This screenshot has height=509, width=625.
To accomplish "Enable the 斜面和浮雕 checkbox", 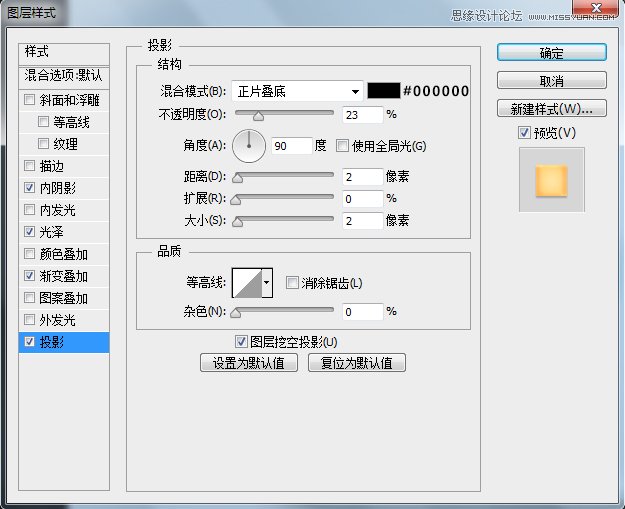I will point(29,99).
